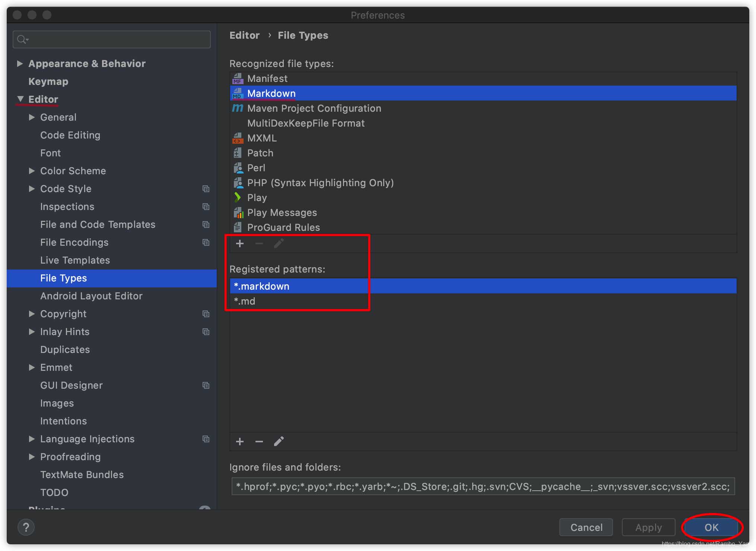
Task: Click project-level icon beside Inlay Hints
Action: click(x=206, y=332)
